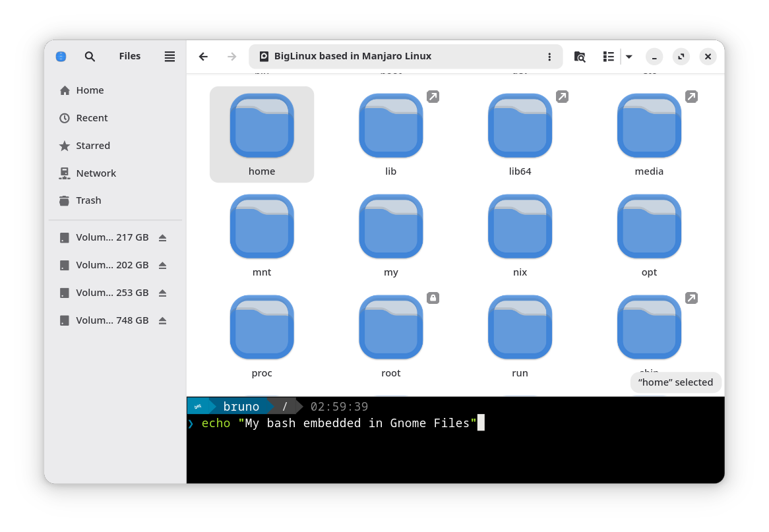Select the run folder
769x532 pixels.
[x=520, y=336]
